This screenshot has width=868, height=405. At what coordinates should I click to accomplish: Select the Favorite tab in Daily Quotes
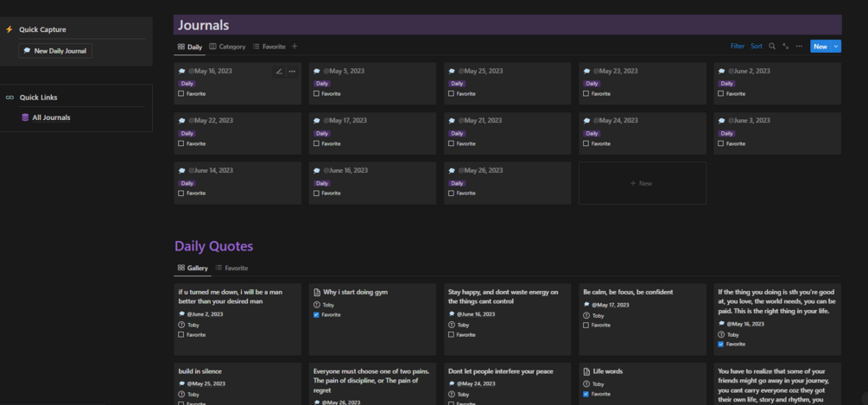click(231, 268)
